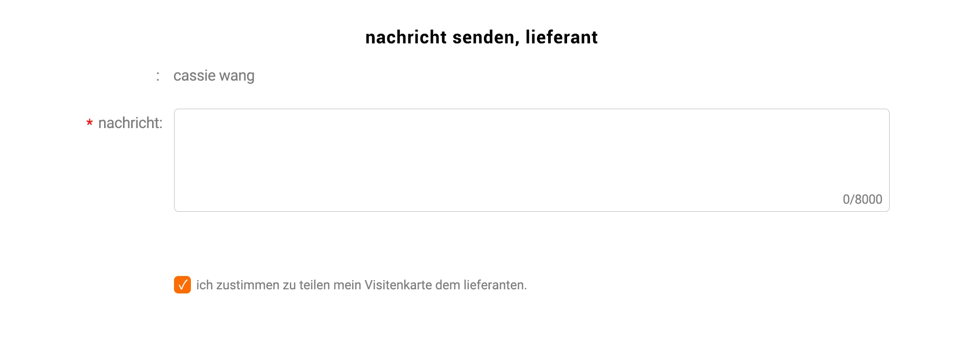Click the word 'zustimmen' in the consent label

point(248,285)
